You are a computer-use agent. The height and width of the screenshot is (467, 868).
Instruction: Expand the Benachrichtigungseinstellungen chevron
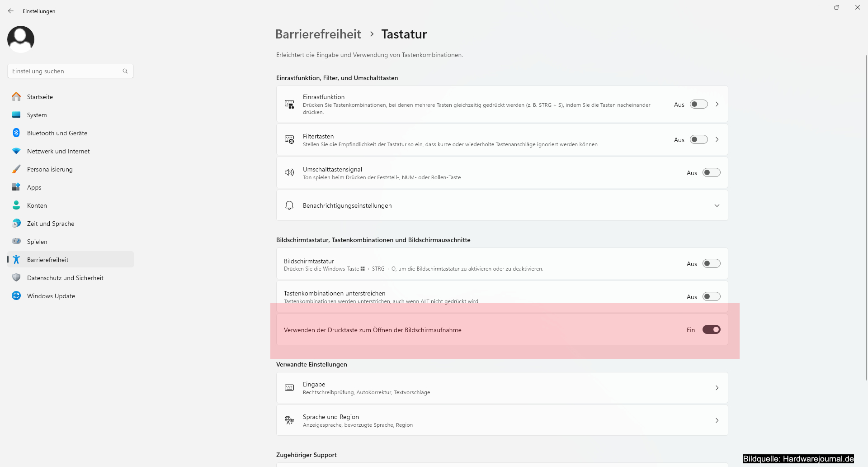click(x=717, y=205)
